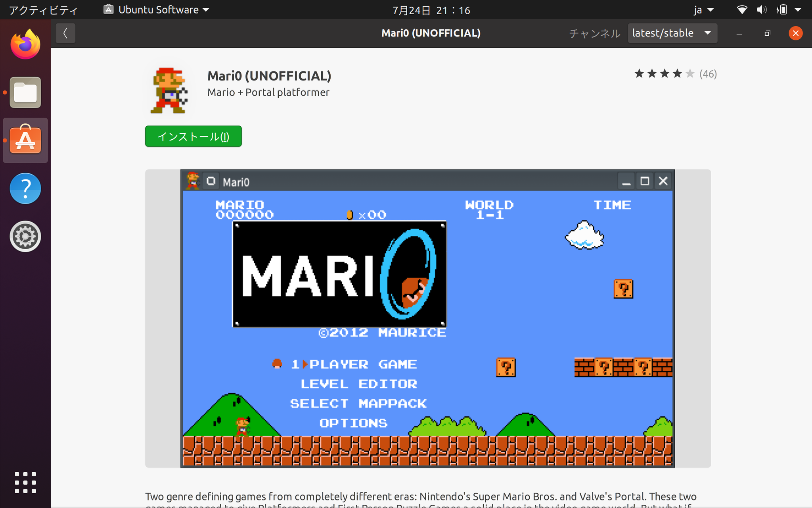
Task: Click the volume speaker icon
Action: (x=762, y=10)
